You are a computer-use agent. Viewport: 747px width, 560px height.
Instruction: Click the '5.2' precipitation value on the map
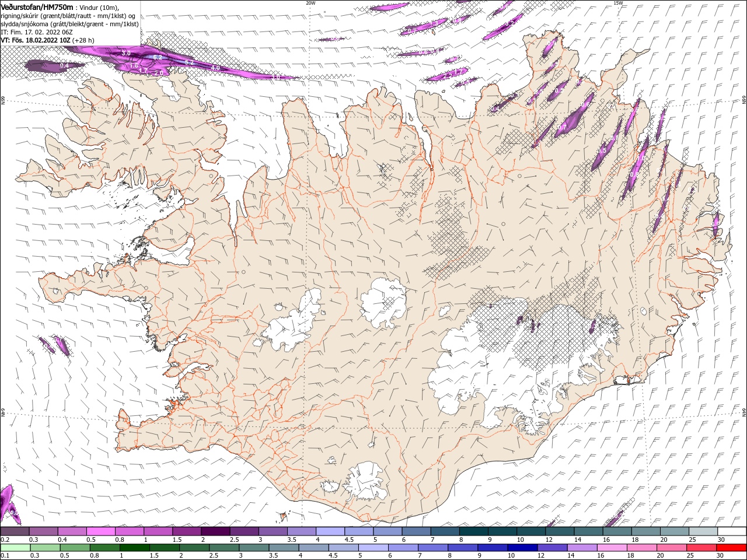pos(189,62)
